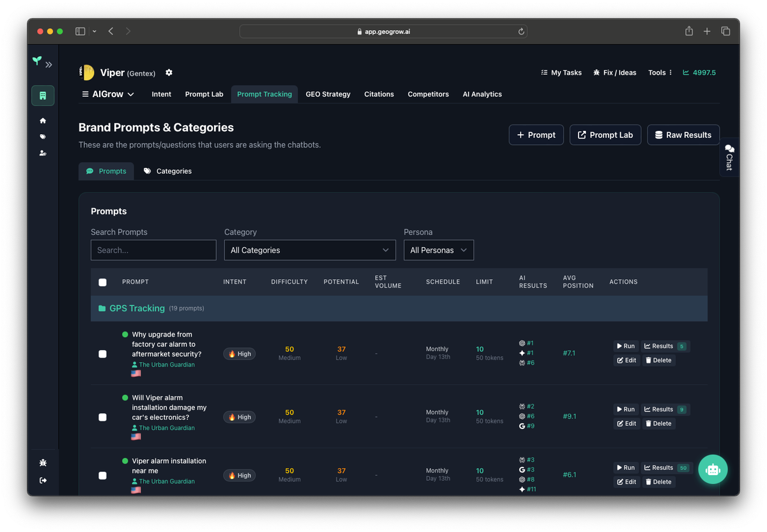Click the Viper brand logo
Image resolution: width=767 pixels, height=532 pixels.
tap(87, 72)
